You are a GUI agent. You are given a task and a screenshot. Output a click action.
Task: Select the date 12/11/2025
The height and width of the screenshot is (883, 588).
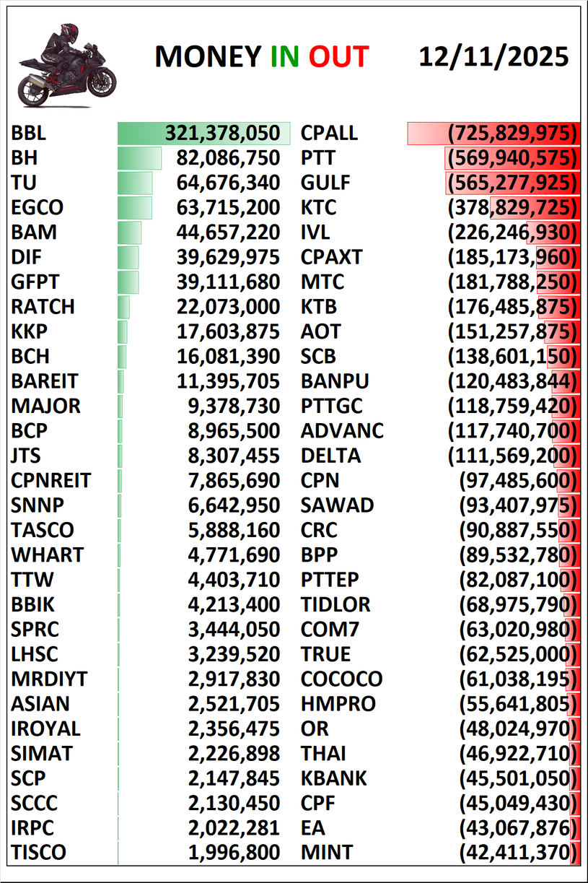pos(493,56)
